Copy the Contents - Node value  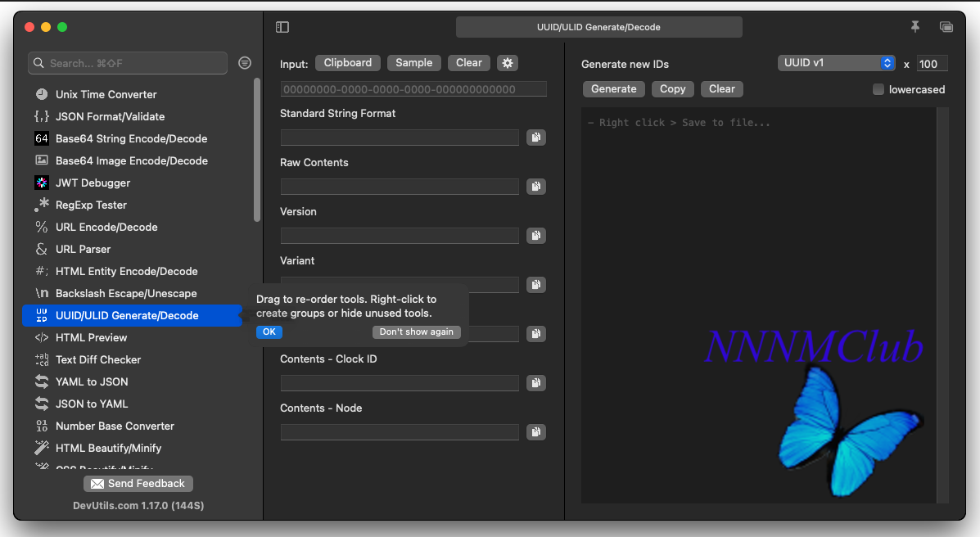point(535,432)
